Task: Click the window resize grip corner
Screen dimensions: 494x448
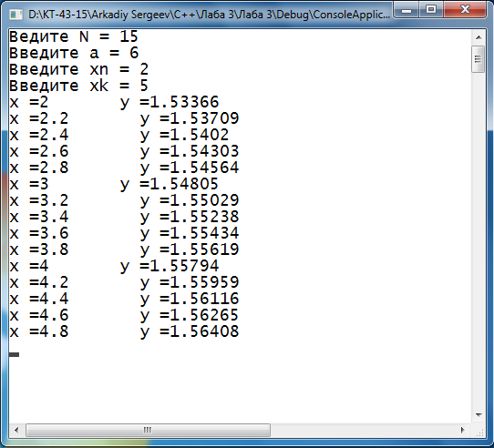Action: tap(479, 432)
